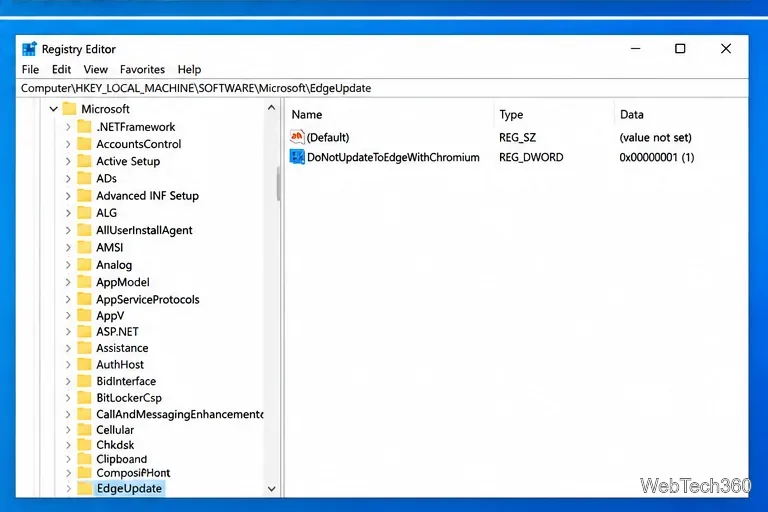
Task: Expand the AccountsControl key
Action: click(x=68, y=144)
